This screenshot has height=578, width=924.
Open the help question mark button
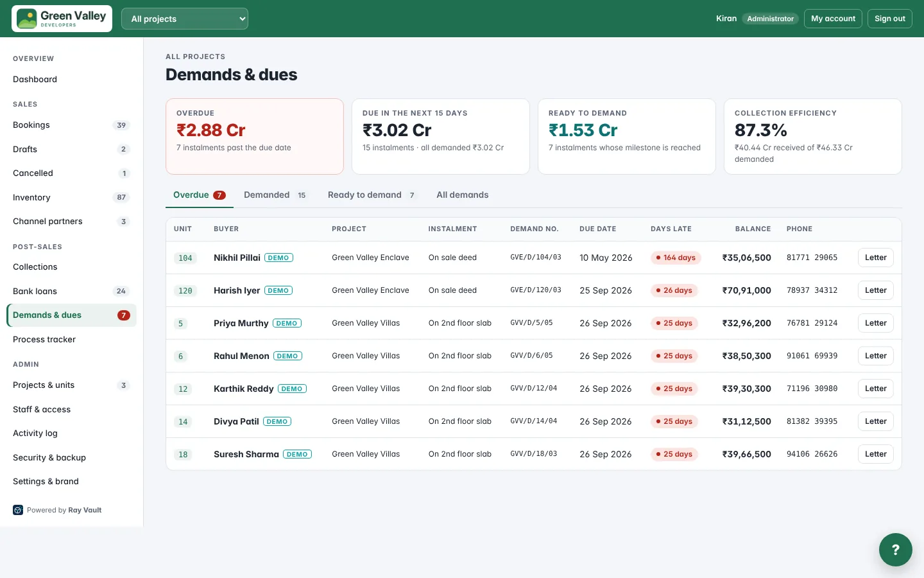tap(896, 550)
